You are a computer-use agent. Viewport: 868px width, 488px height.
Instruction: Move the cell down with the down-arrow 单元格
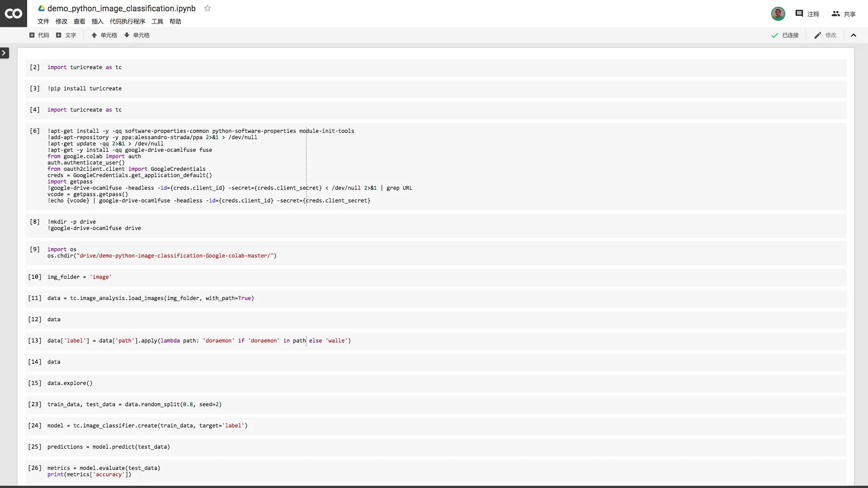pos(137,35)
